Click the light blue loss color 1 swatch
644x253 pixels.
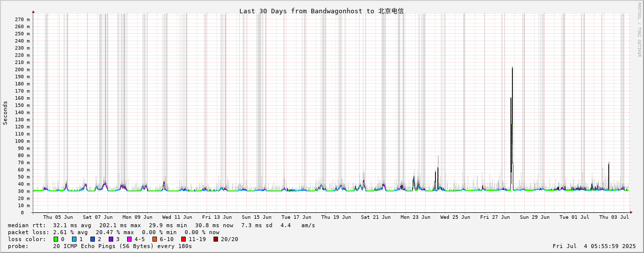(74, 239)
